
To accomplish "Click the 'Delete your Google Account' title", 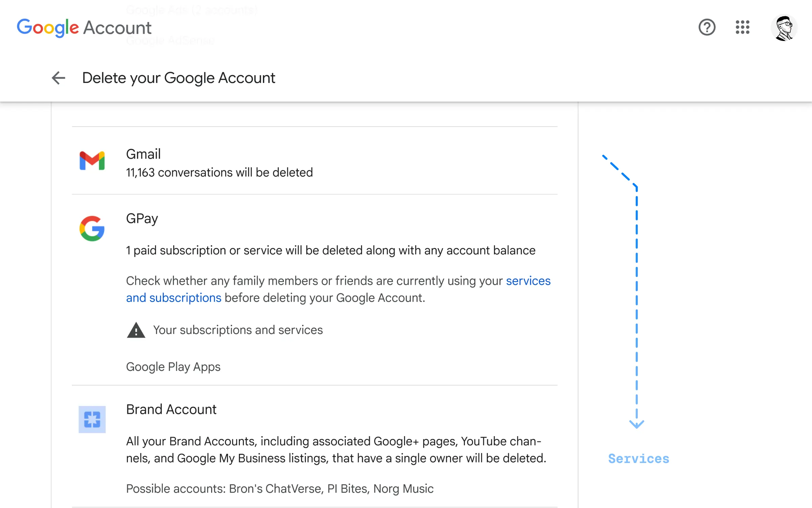I will 179,78.
